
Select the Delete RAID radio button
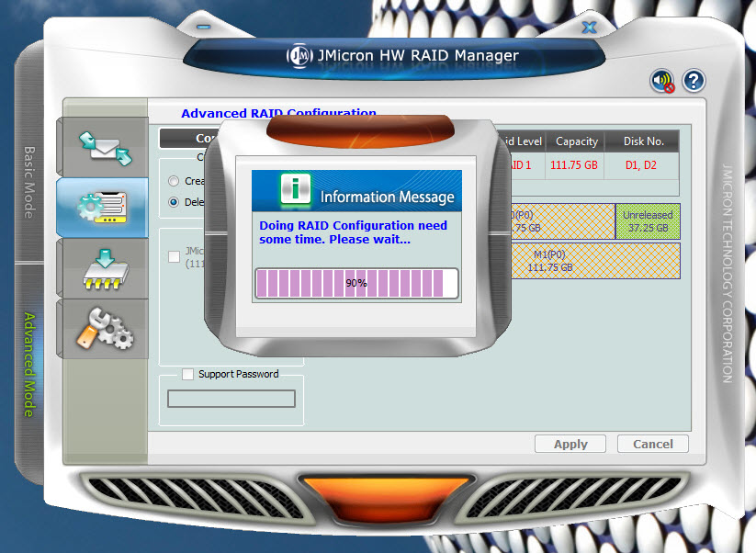(x=174, y=202)
